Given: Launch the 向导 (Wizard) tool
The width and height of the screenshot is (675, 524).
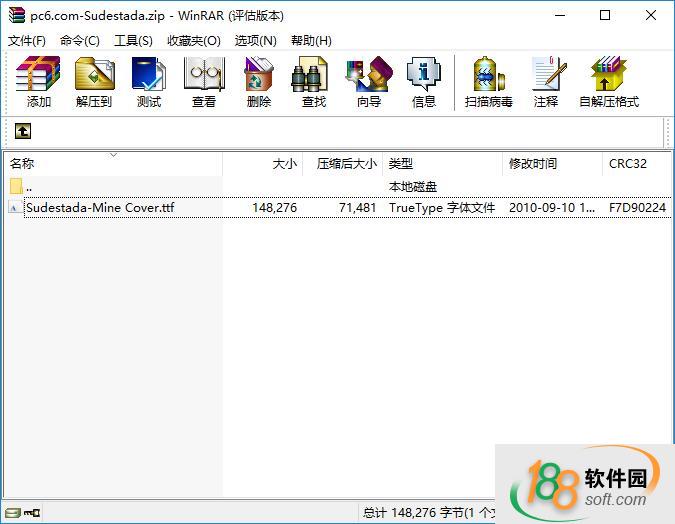Looking at the screenshot, I should click(369, 82).
